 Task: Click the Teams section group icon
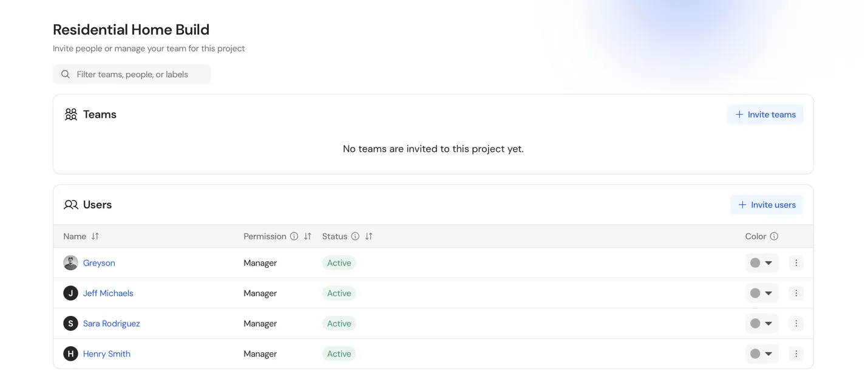[x=71, y=114]
